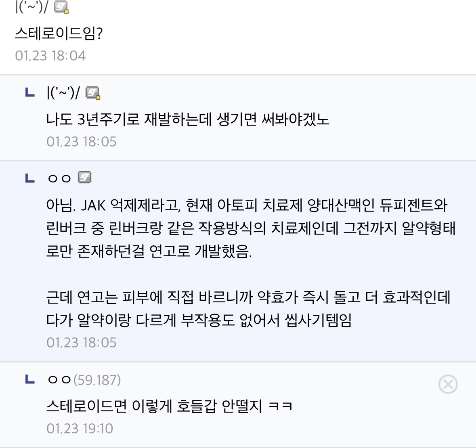Click the paragraph starting with 아님. JAK 억제제라고
This screenshot has width=476, height=448.
pos(250,228)
